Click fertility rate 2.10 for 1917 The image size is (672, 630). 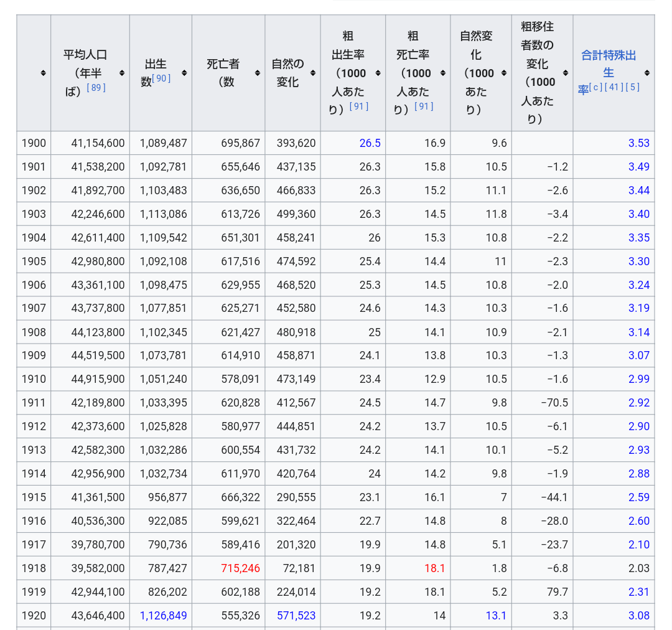coord(639,545)
